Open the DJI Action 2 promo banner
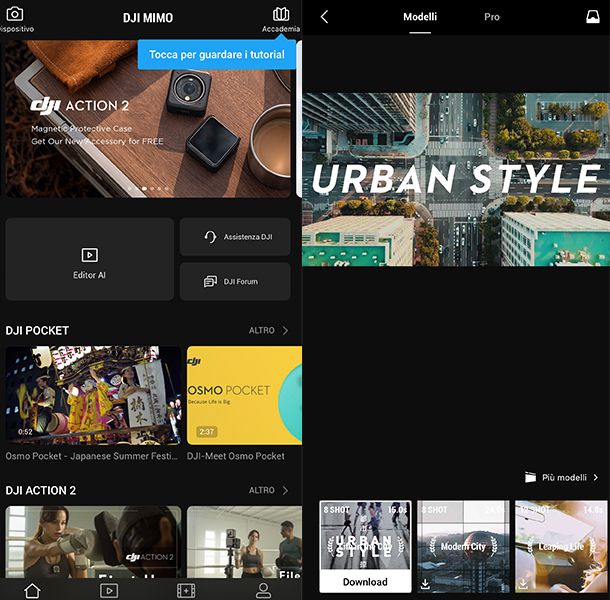This screenshot has width=610, height=600. click(x=148, y=119)
